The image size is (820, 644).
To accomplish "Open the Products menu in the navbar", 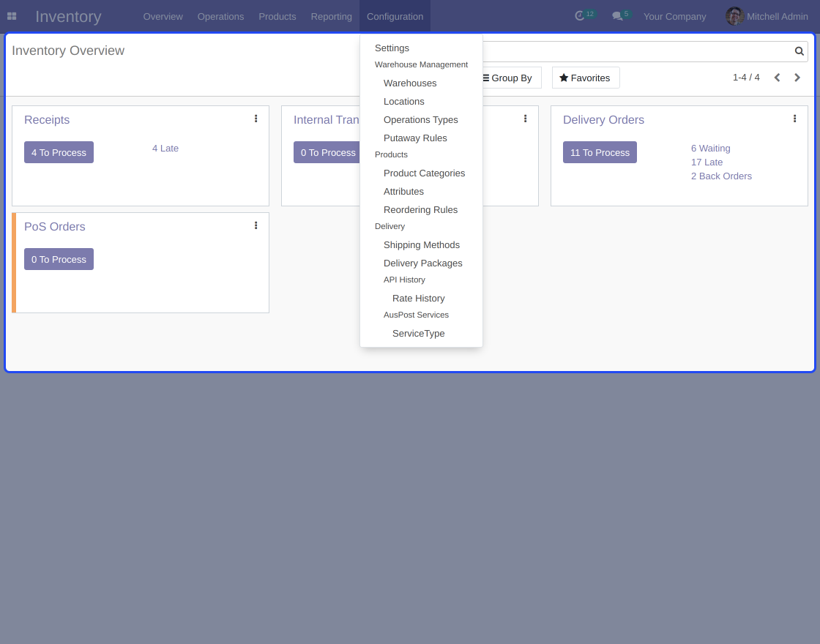I will 277,17.
